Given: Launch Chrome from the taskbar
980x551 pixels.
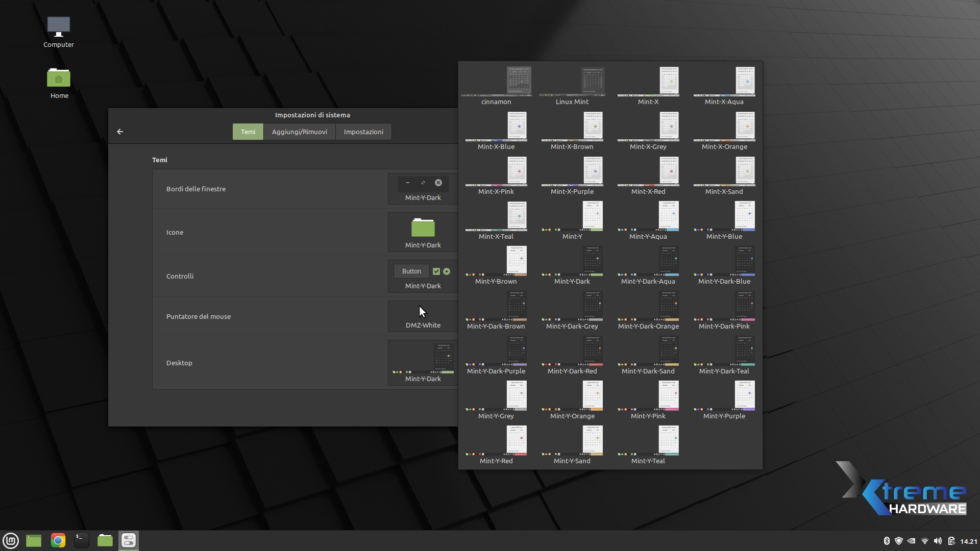Looking at the screenshot, I should tap(58, 540).
